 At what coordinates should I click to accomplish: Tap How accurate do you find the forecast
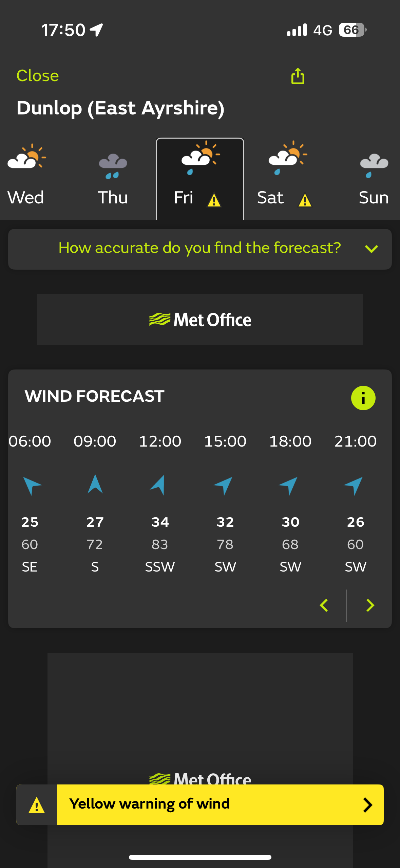point(199,248)
